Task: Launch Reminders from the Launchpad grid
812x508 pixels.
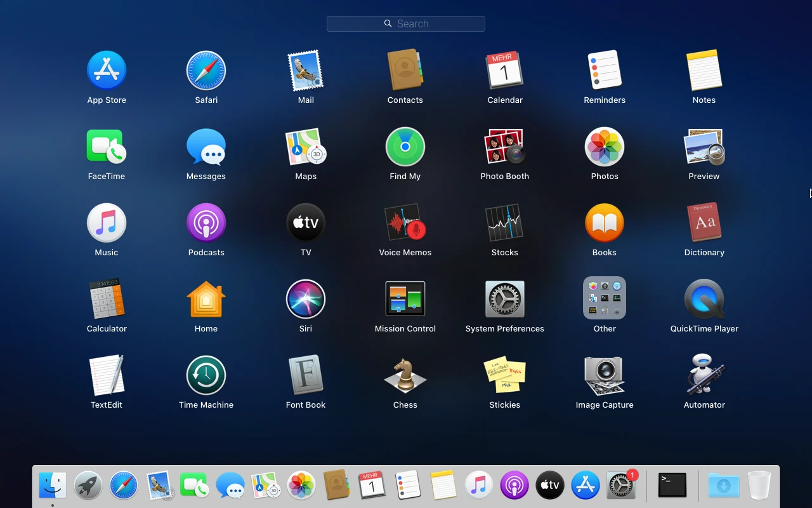Action: tap(605, 70)
